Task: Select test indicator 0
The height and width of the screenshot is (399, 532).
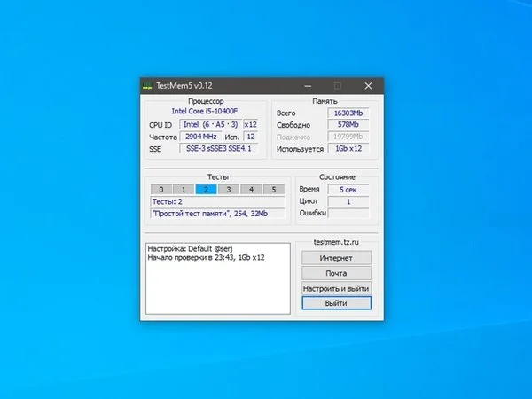Action: click(161, 190)
